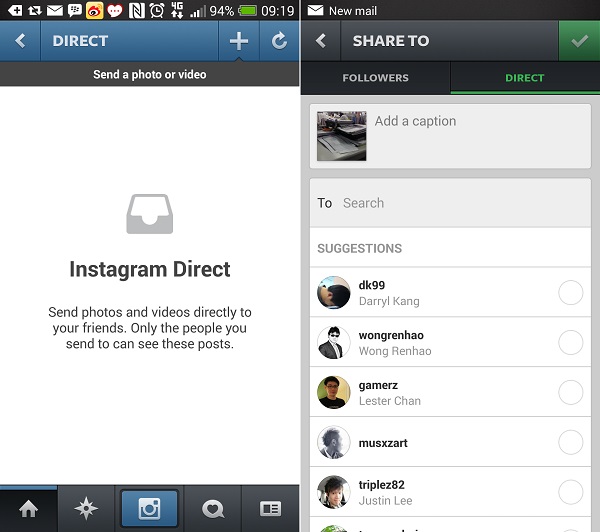Tap the username 'musxzart'
Image resolution: width=600 pixels, height=532 pixels.
[x=383, y=443]
